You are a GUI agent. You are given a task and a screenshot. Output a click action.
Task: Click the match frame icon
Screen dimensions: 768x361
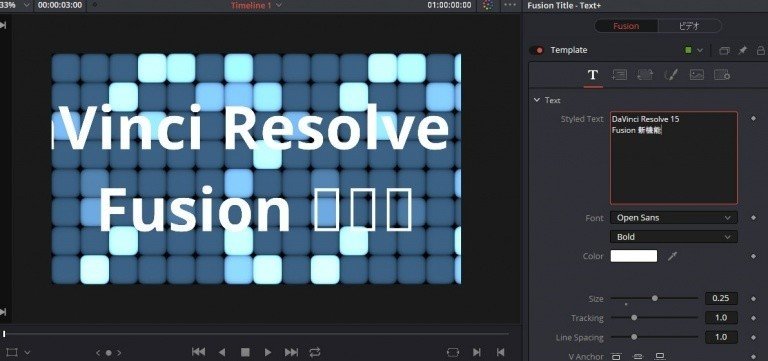click(453, 352)
